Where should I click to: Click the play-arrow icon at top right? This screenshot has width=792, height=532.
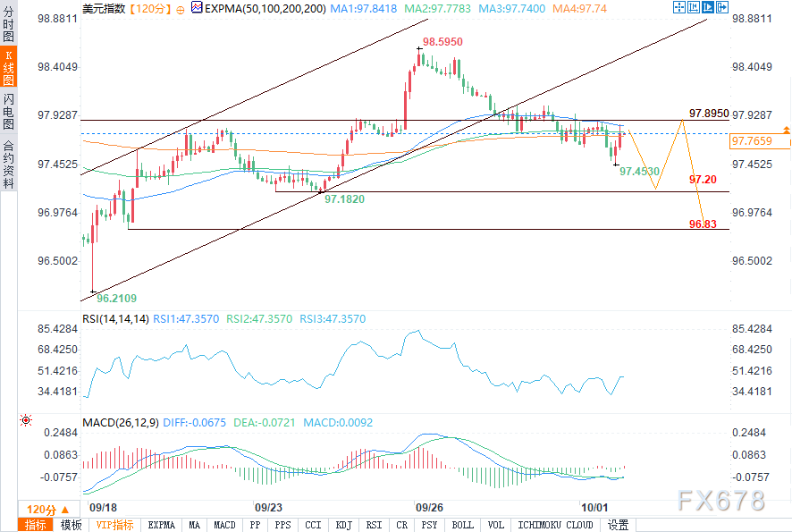tap(709, 8)
